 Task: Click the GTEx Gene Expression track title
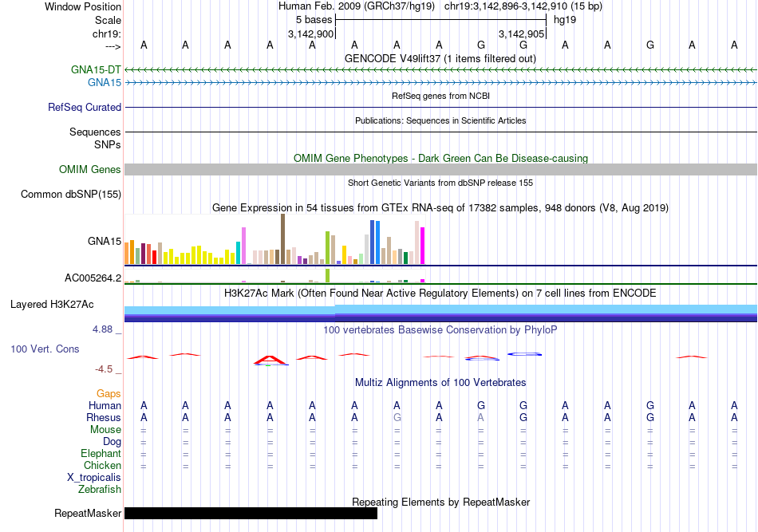440,207
